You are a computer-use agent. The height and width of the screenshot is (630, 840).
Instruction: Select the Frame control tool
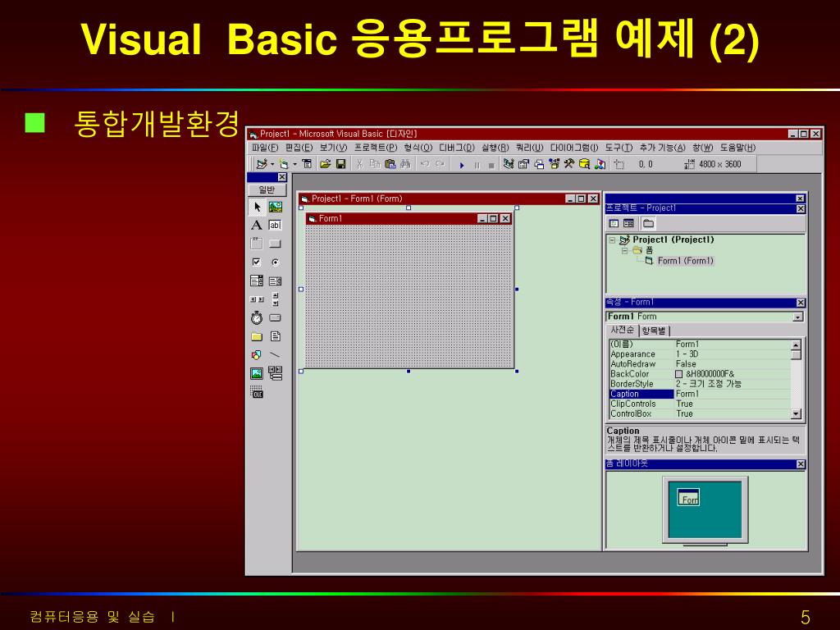257,244
